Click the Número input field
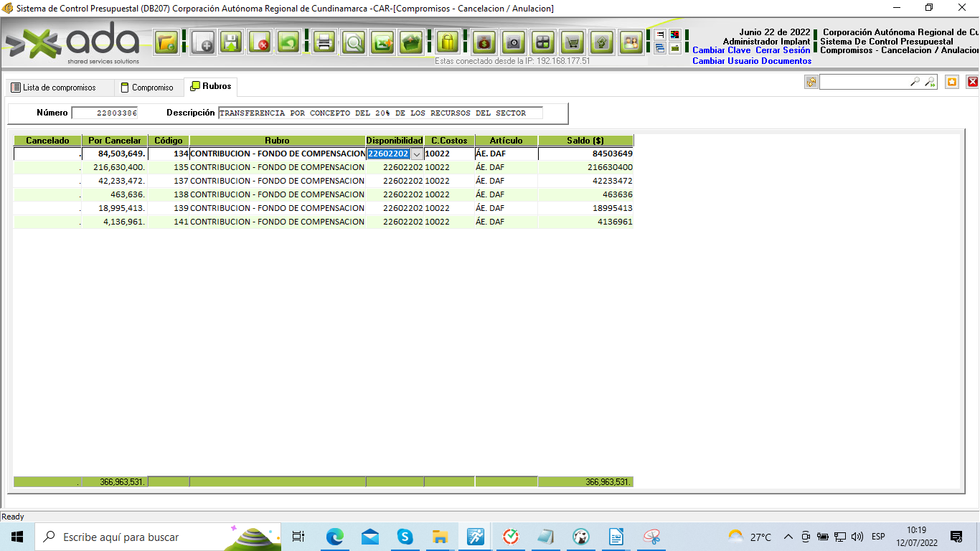This screenshot has height=551, width=980. (105, 113)
